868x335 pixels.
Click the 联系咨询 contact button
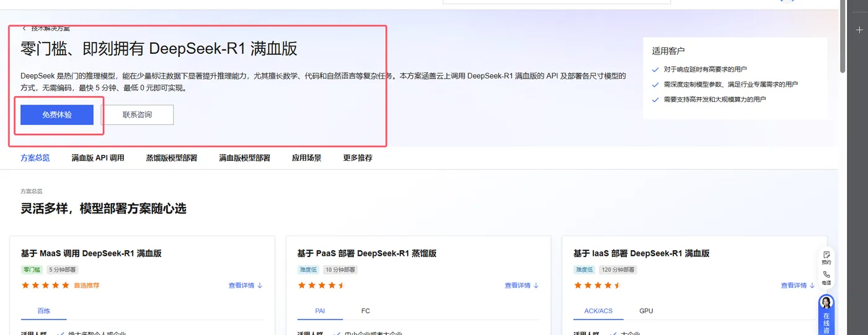click(137, 115)
